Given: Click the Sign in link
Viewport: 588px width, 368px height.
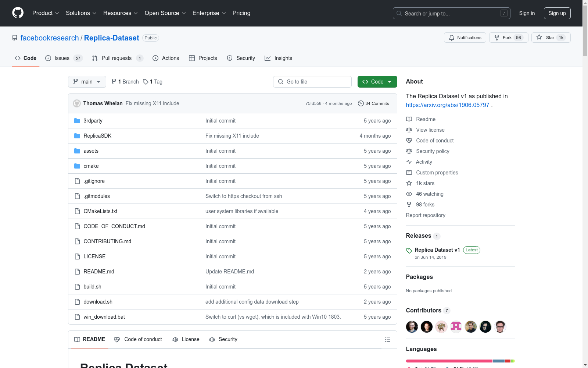Looking at the screenshot, I should [x=527, y=13].
